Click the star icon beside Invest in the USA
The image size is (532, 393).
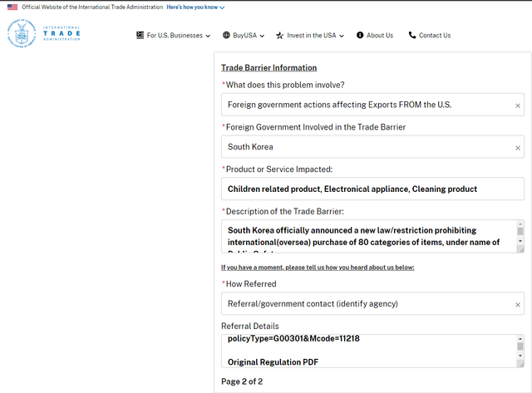click(280, 36)
